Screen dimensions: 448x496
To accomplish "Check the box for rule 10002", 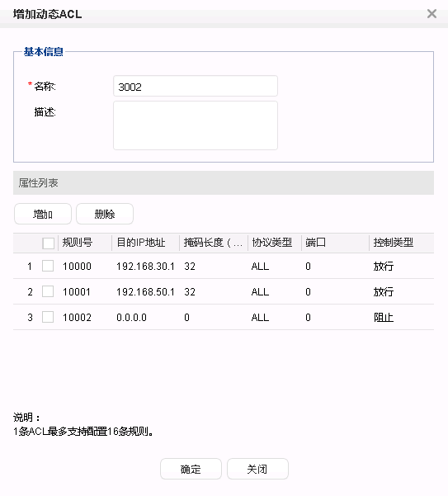I will 48,317.
